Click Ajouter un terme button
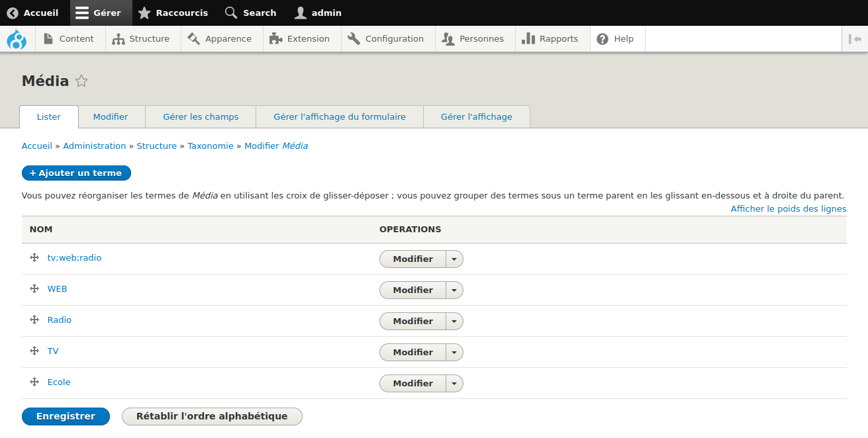The height and width of the screenshot is (438, 868). click(76, 173)
